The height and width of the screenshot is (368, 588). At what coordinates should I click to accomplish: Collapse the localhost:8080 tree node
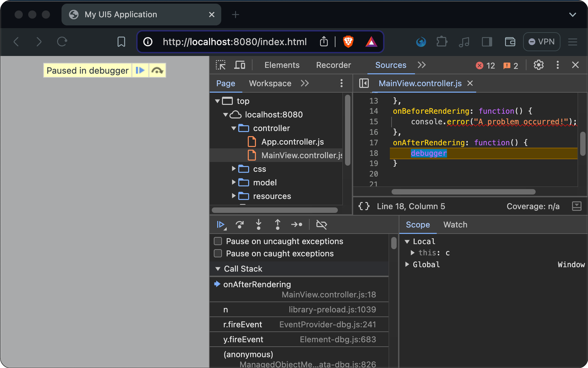pyautogui.click(x=225, y=115)
